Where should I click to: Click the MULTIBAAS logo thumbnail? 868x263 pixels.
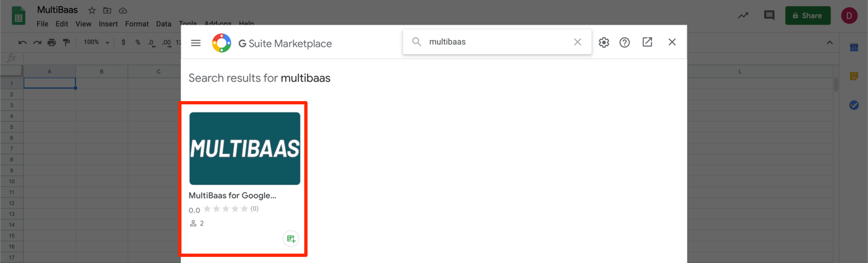(x=245, y=148)
